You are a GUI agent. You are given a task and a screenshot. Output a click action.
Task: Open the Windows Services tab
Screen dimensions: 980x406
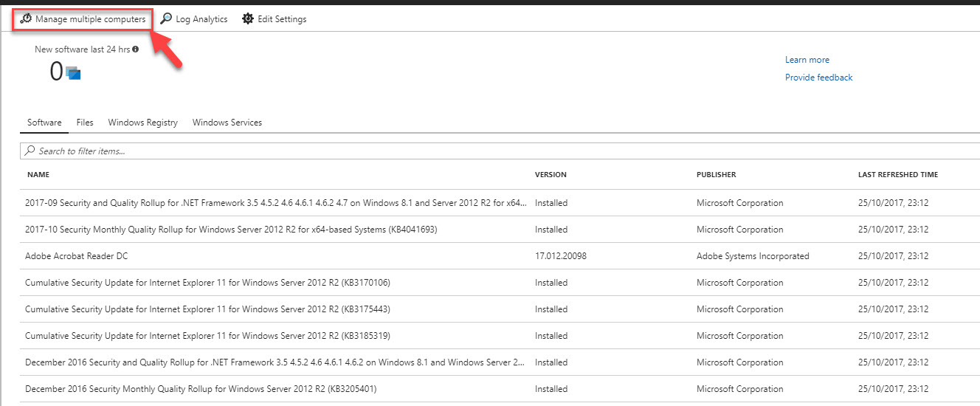point(227,123)
